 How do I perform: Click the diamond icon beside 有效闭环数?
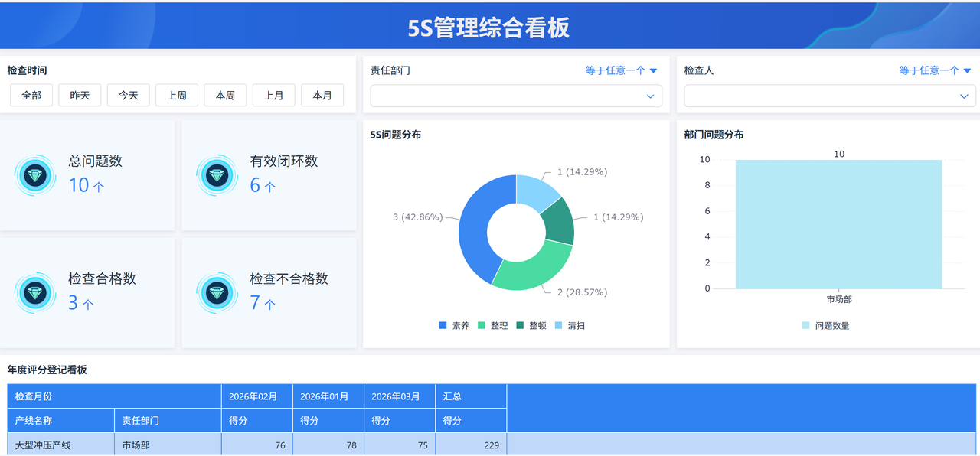[217, 175]
